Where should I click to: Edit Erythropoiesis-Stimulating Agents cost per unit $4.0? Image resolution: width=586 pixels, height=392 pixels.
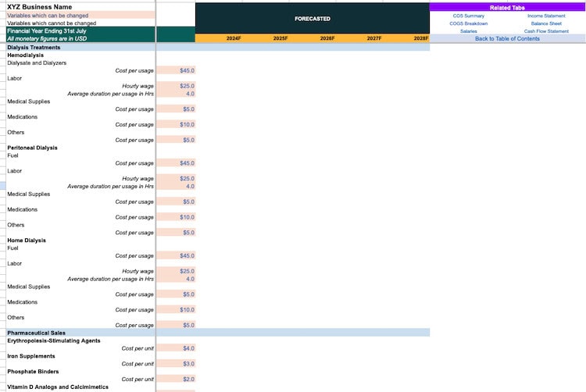[x=176, y=348]
